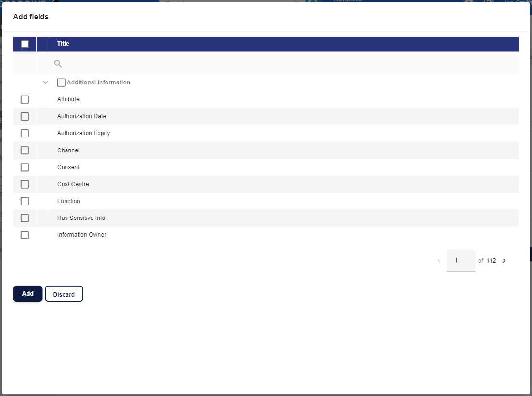Click the Cost Centre row text
532x396 pixels.
(73, 184)
